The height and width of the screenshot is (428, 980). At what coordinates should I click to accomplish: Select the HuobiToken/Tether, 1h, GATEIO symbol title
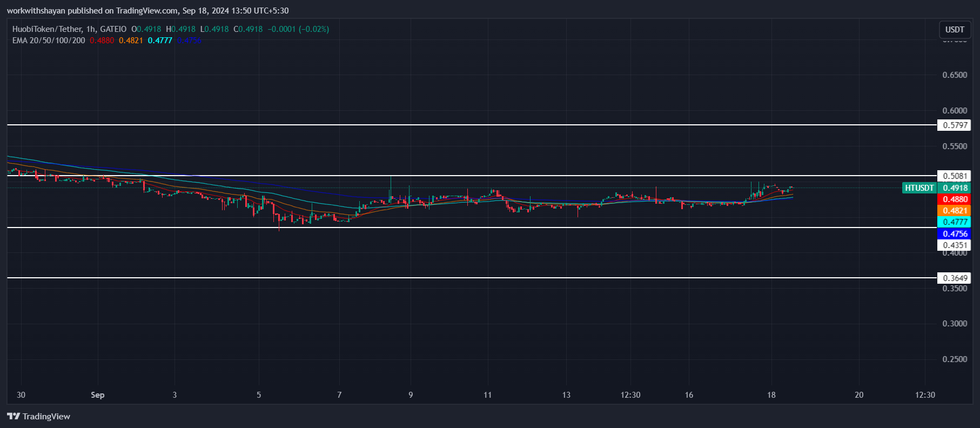[x=69, y=29]
